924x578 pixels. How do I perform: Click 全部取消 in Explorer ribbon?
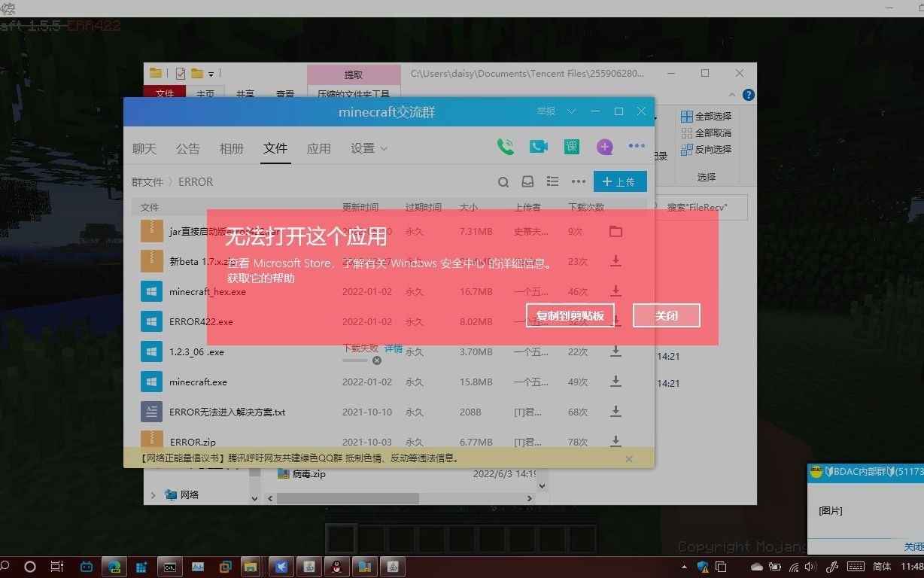tap(707, 132)
